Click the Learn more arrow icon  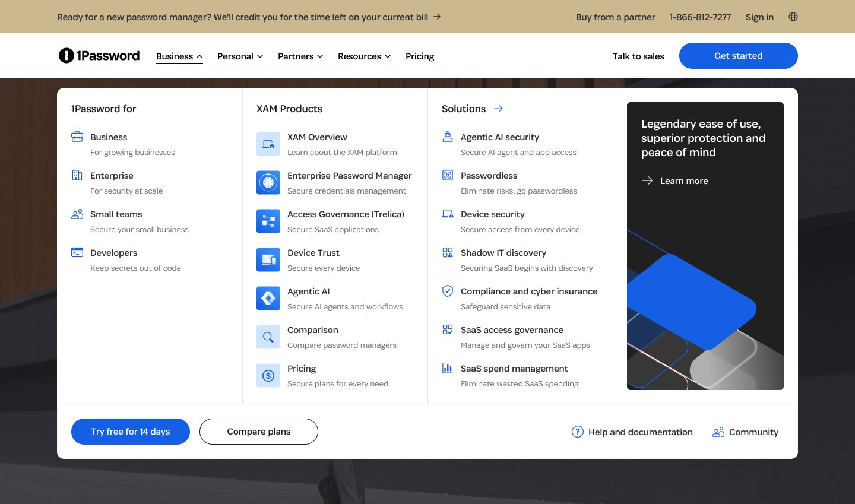click(x=647, y=180)
